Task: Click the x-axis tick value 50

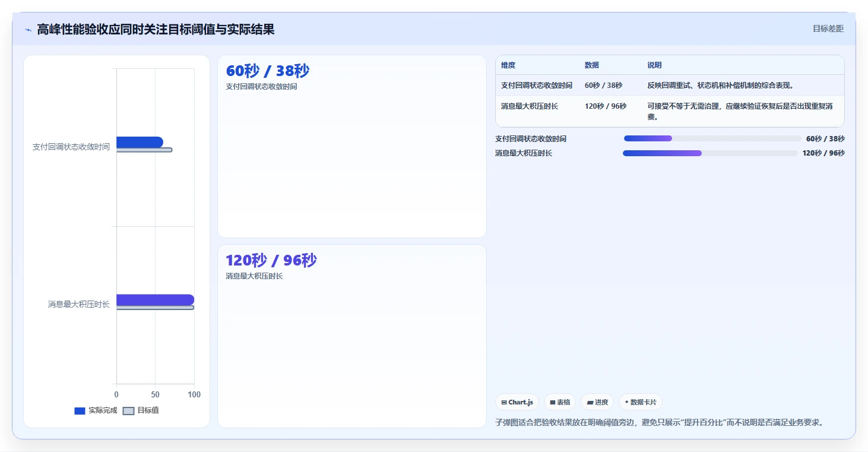Action: point(155,395)
